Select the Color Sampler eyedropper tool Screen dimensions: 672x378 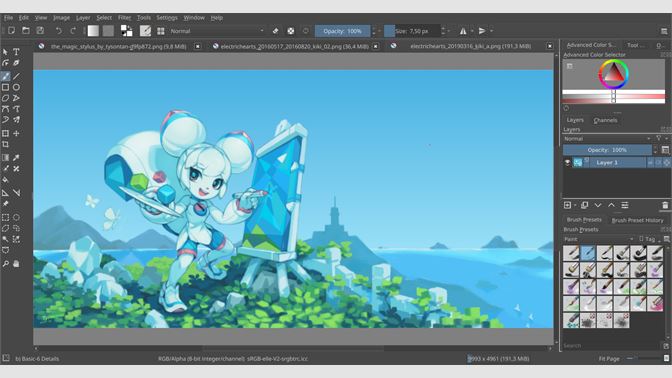pyautogui.click(x=16, y=158)
